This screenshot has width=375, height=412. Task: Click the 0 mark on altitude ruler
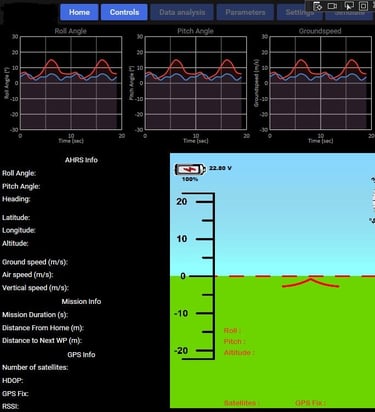tap(183, 276)
